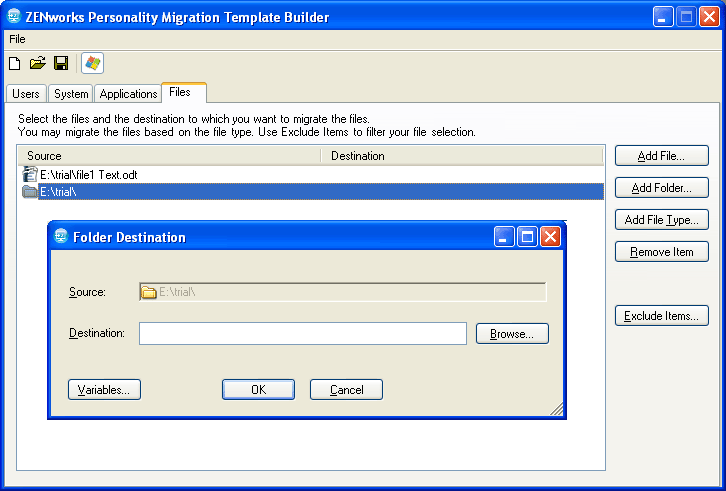Select the E:\trial\file1 Text.odt row

[x=312, y=174]
